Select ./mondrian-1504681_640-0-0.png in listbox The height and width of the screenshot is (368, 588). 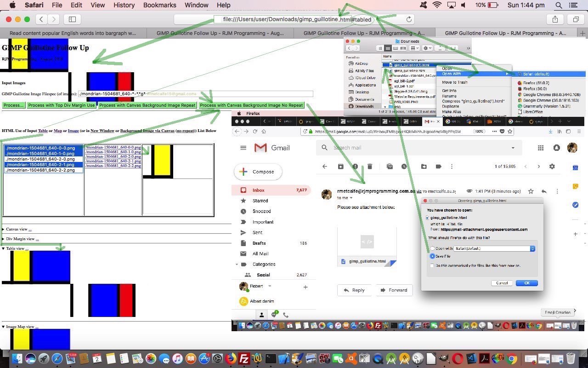coord(44,148)
